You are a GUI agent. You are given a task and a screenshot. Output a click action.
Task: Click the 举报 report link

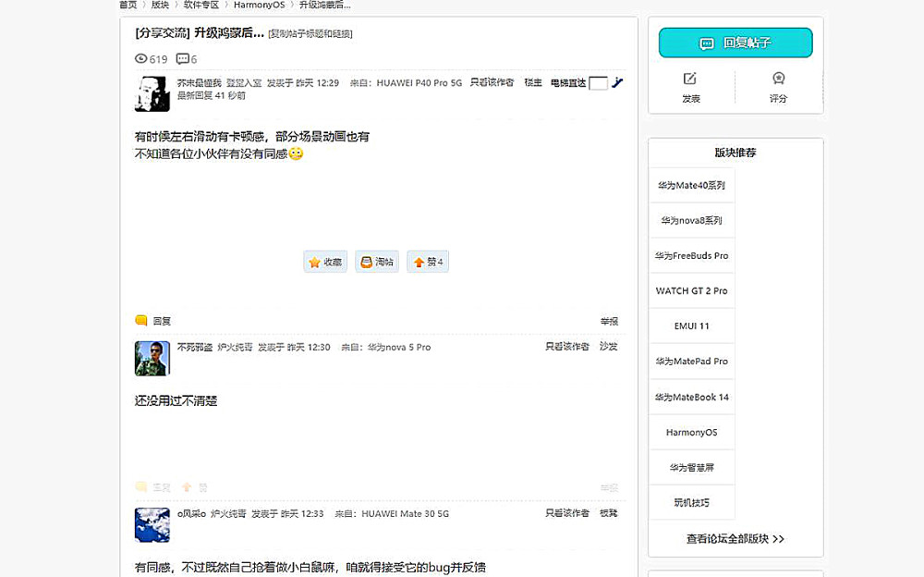609,321
